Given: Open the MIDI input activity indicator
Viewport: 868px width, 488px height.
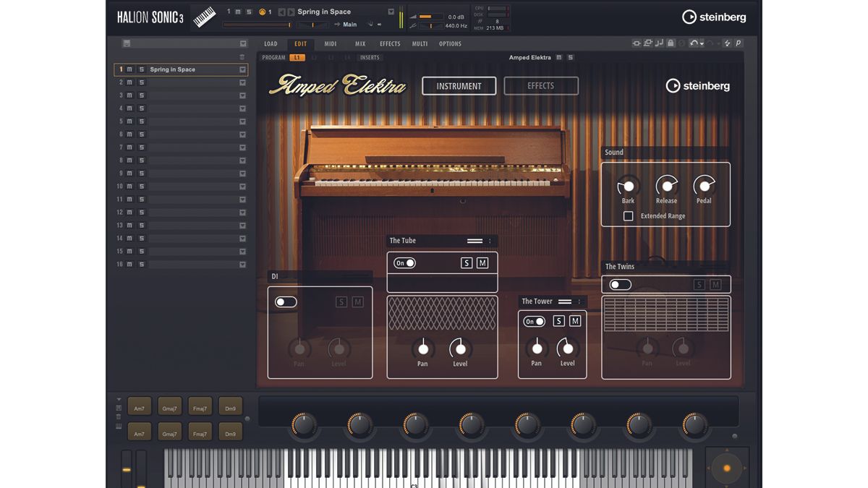Looking at the screenshot, I should (x=261, y=12).
